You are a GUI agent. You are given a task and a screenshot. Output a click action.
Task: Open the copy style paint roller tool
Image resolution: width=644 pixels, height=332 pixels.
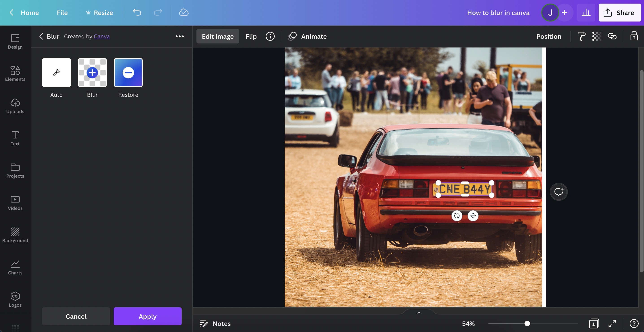pos(581,36)
